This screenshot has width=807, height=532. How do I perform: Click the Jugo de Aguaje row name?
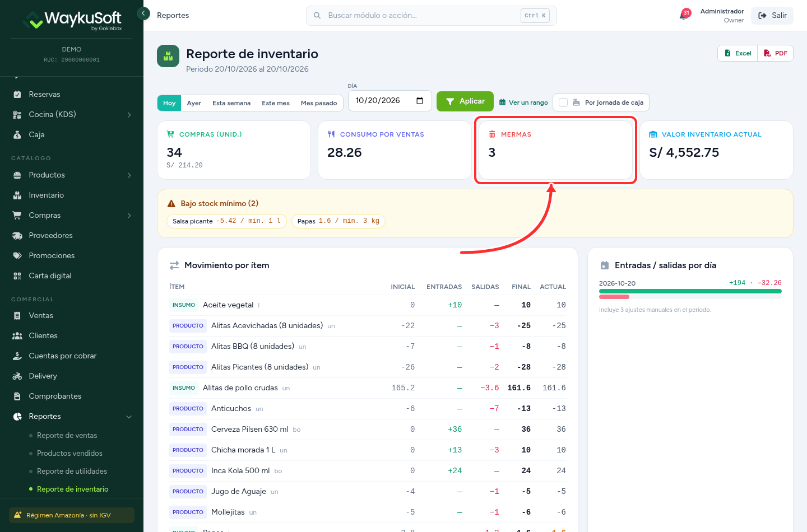click(x=239, y=491)
